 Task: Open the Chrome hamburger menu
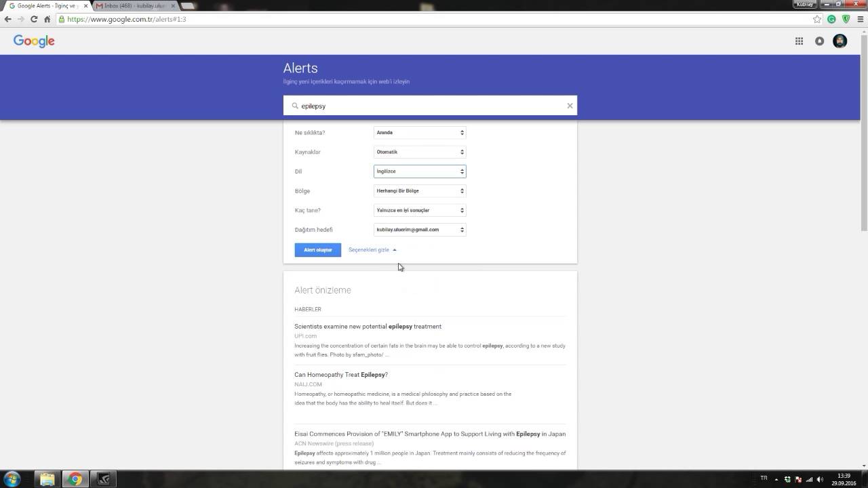pos(861,19)
